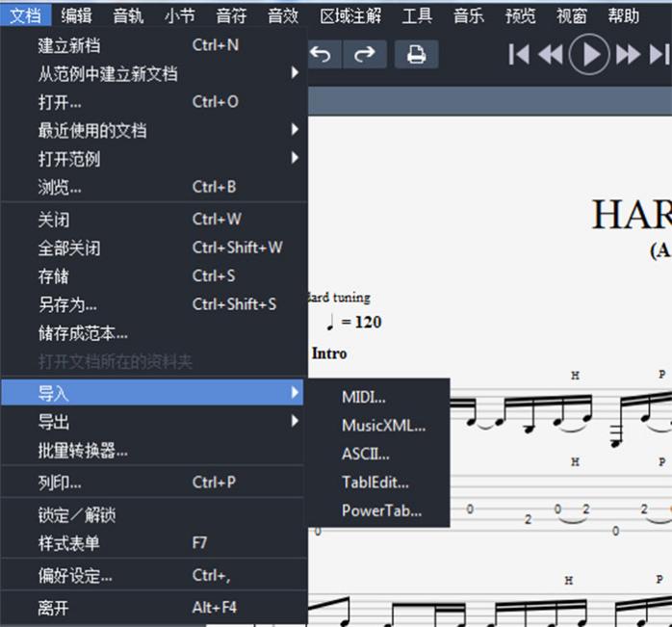This screenshot has height=627, width=672.
Task: Select MusicXML... import option
Action: [x=383, y=426]
